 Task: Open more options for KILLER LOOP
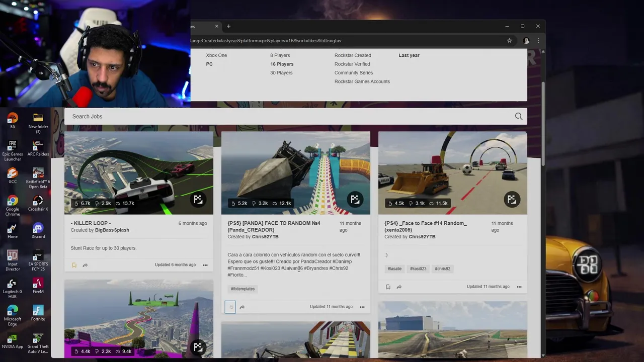pyautogui.click(x=205, y=265)
